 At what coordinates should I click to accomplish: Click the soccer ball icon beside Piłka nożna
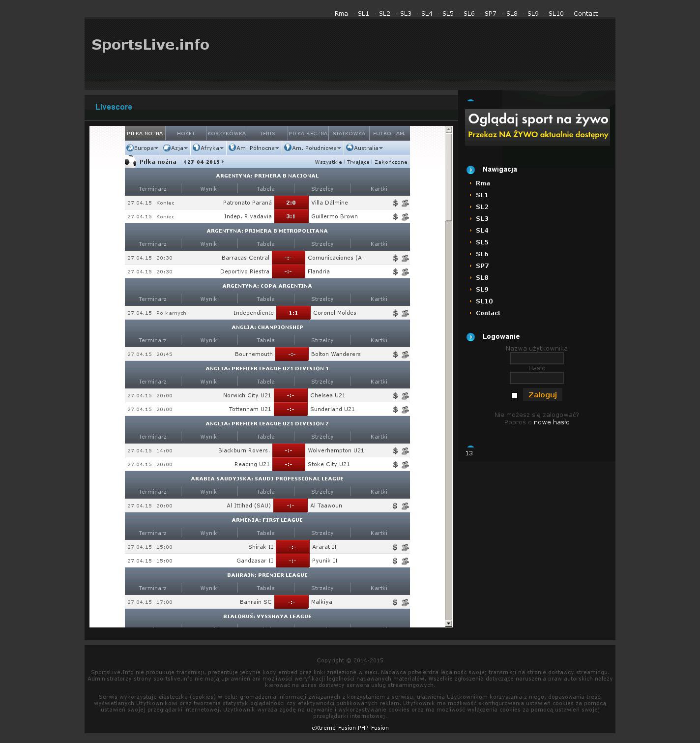130,162
